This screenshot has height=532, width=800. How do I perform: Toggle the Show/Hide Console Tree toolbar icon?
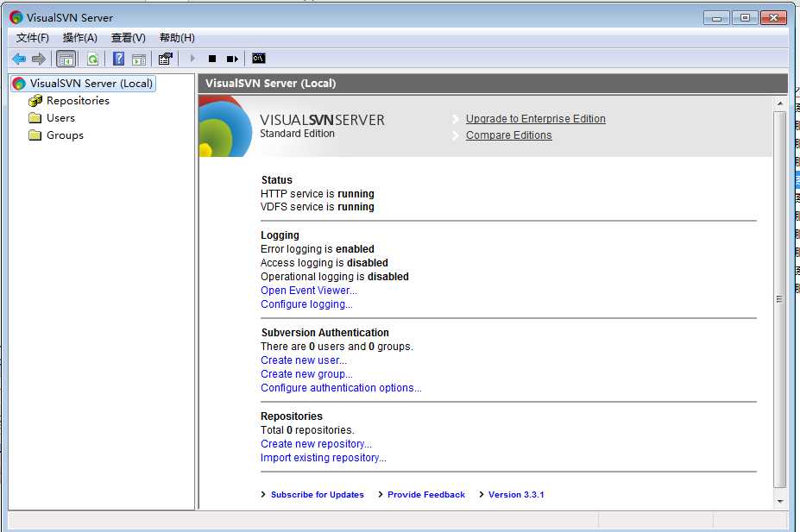tap(66, 59)
